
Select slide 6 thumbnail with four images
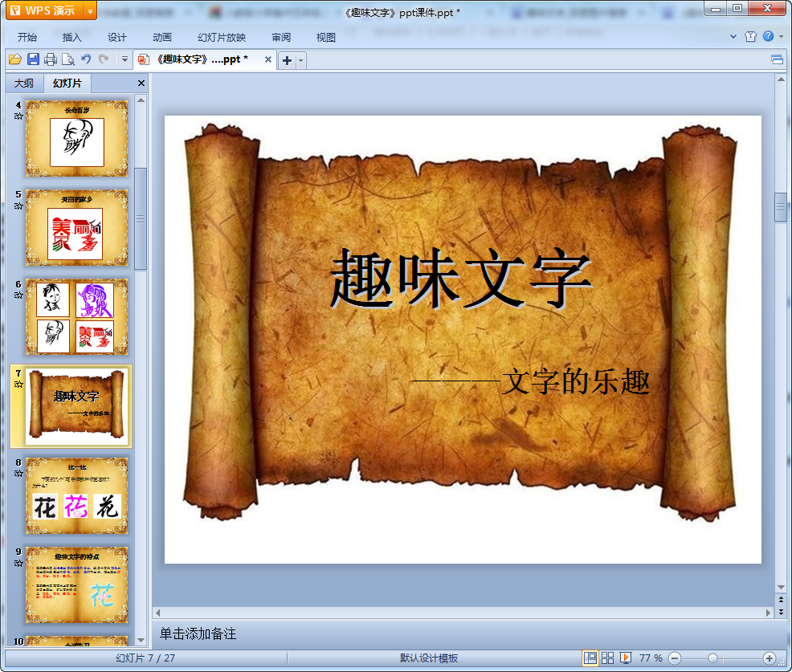[x=77, y=316]
